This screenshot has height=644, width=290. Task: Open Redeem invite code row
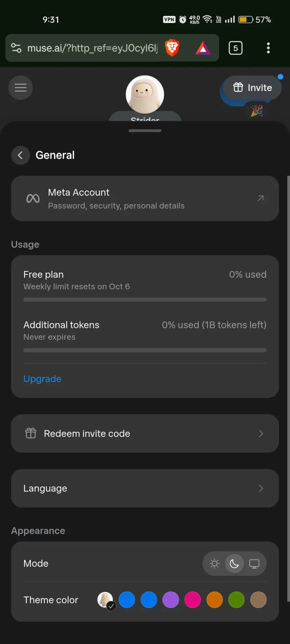click(x=145, y=433)
